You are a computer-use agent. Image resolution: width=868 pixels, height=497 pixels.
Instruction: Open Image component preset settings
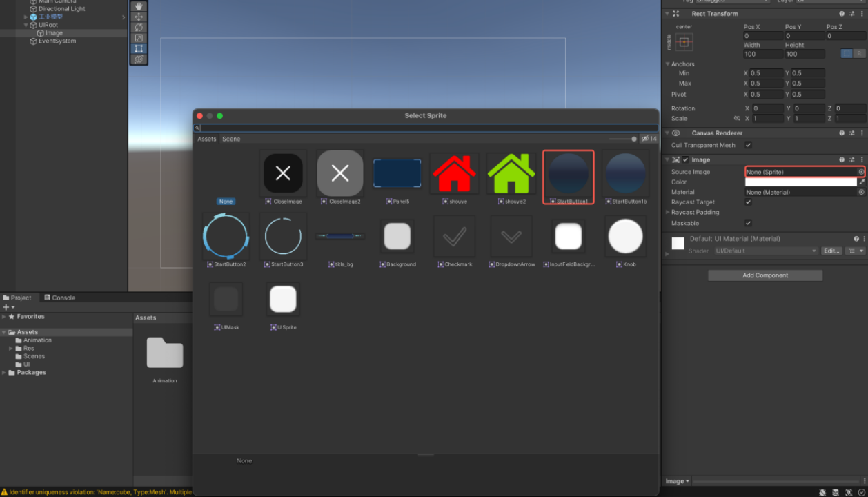tap(852, 159)
